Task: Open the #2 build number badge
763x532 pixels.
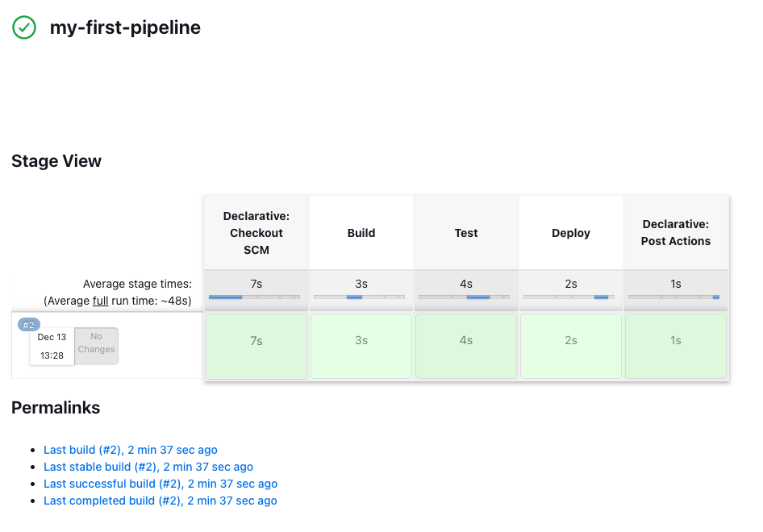Action: click(x=29, y=324)
